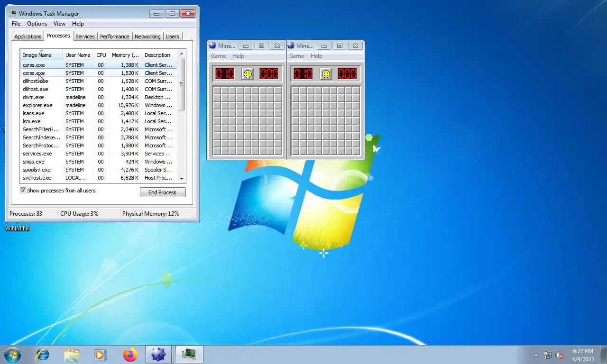Switch to the Users tab
The image size is (607, 364).
pyautogui.click(x=173, y=36)
